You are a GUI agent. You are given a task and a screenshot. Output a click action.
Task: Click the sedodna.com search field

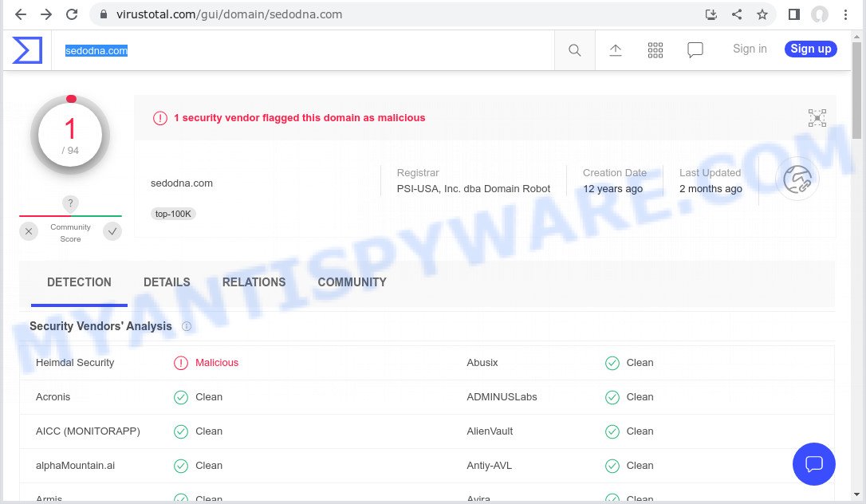pyautogui.click(x=304, y=50)
